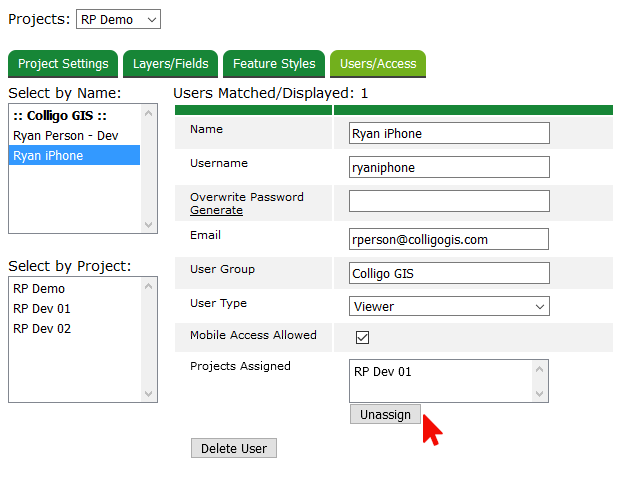Focus the Overwrite Password field

[449, 201]
